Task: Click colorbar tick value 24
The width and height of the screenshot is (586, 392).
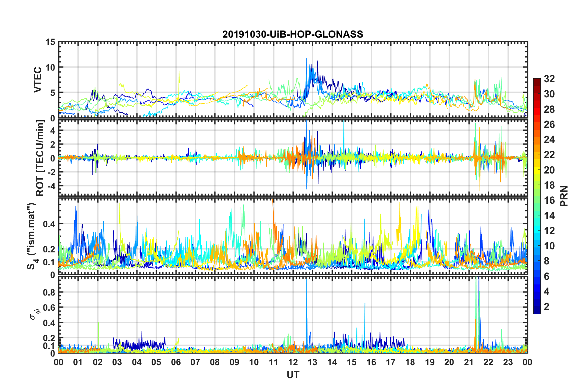Action: [549, 140]
